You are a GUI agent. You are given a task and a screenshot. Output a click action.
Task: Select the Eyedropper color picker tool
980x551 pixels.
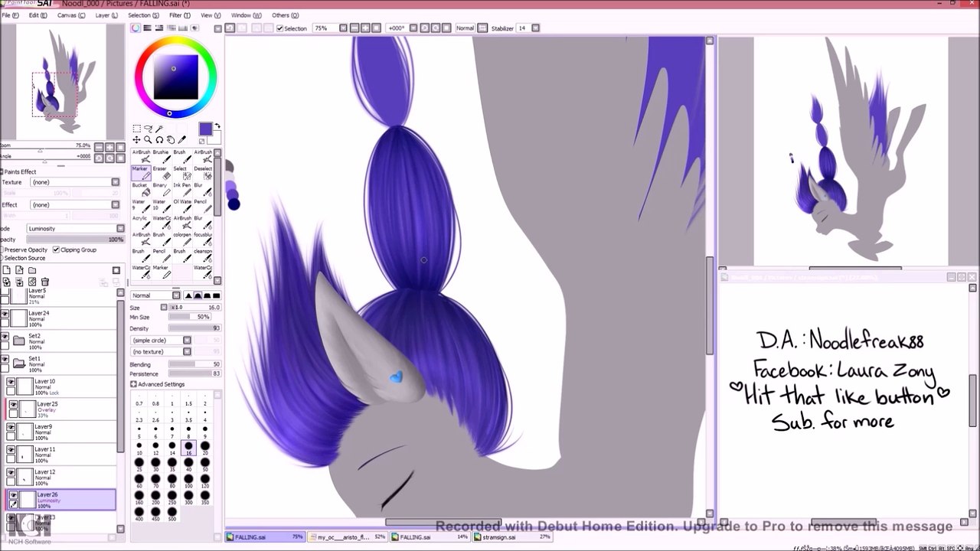pos(182,140)
